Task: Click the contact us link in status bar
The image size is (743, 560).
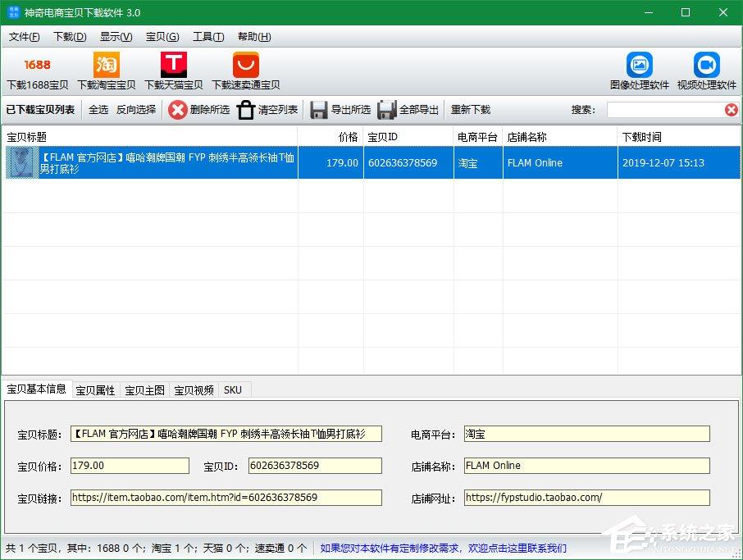Action: pos(443,549)
